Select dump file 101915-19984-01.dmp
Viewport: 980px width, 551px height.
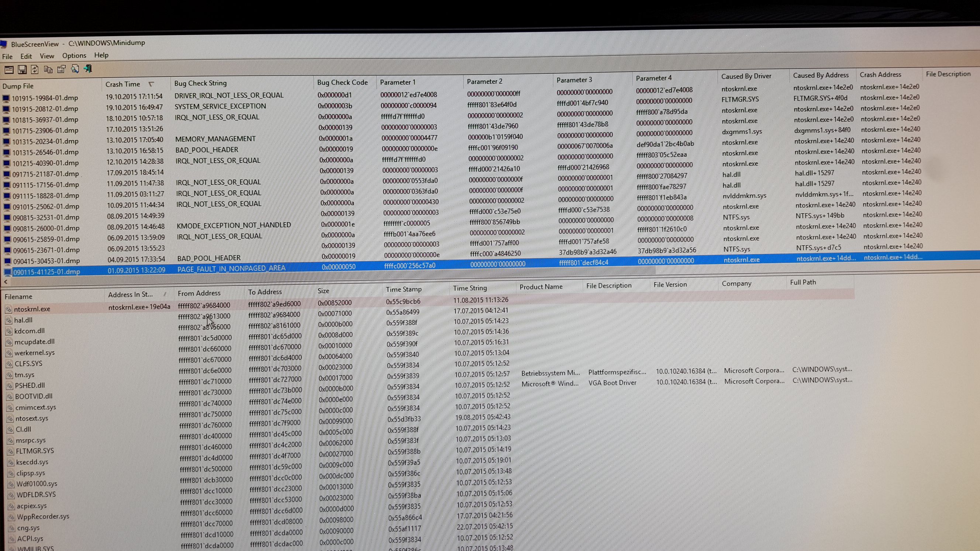[x=45, y=98]
